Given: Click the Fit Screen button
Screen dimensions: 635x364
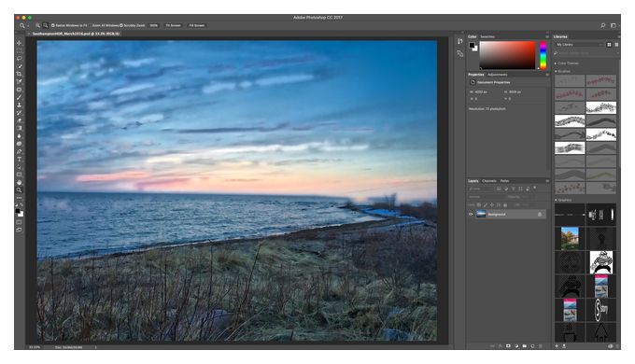Looking at the screenshot, I should 174,25.
